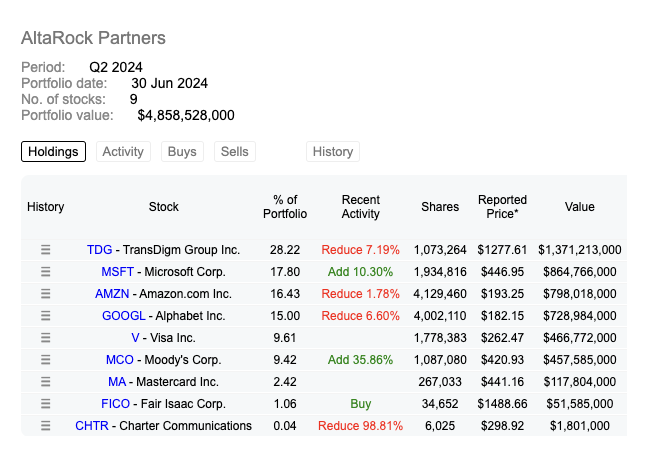Viewport: 646px width, 456px height.
Task: Select the Holdings tab
Action: 54,152
